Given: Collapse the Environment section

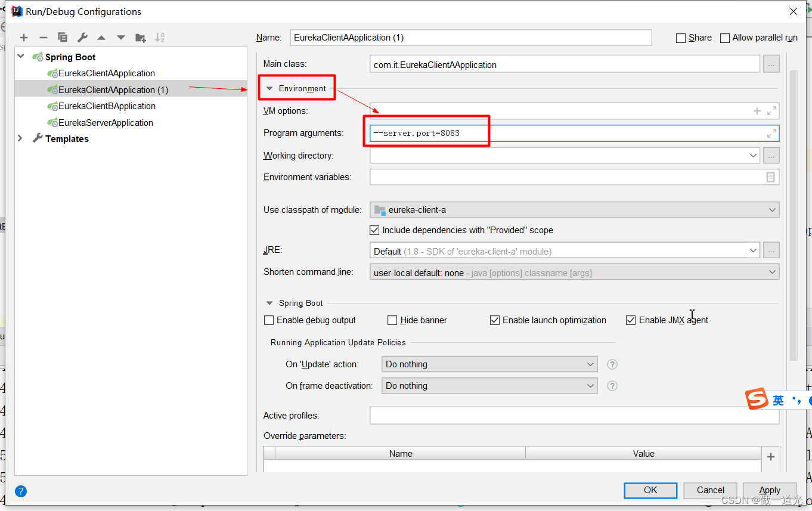Looking at the screenshot, I should [x=269, y=89].
